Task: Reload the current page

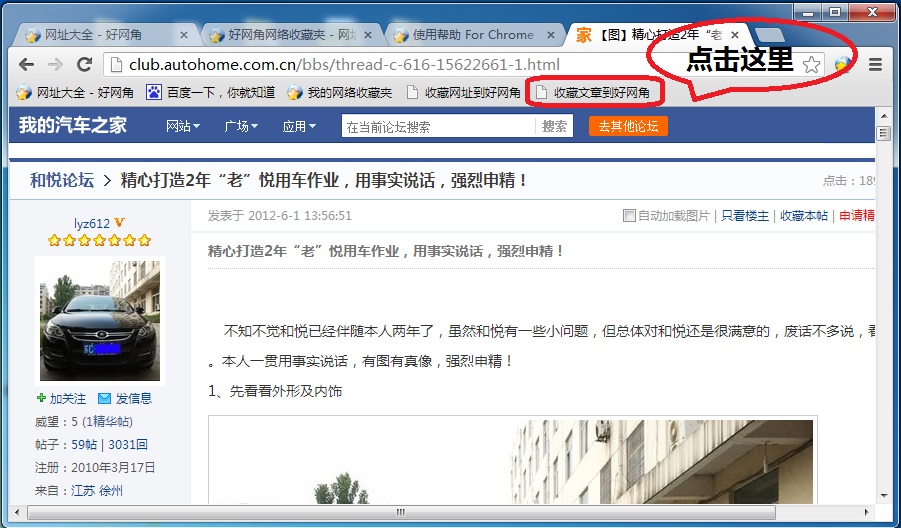Action: (85, 64)
